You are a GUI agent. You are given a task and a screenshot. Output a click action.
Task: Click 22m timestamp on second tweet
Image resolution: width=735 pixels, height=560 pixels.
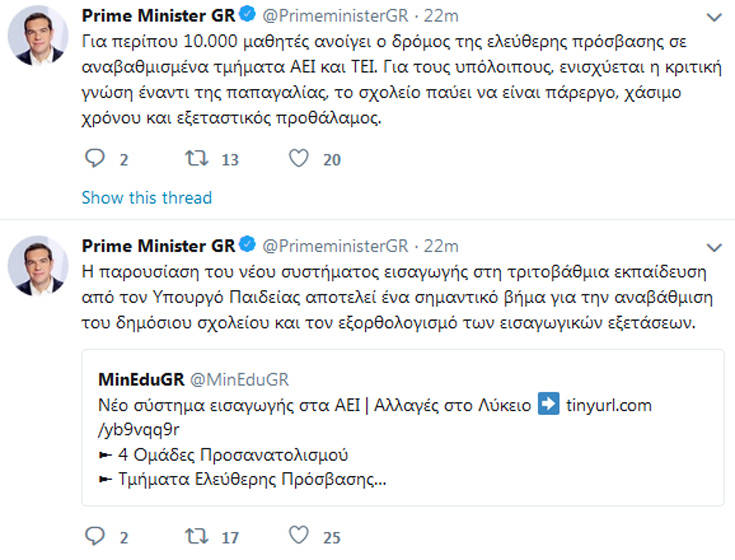[x=441, y=246]
